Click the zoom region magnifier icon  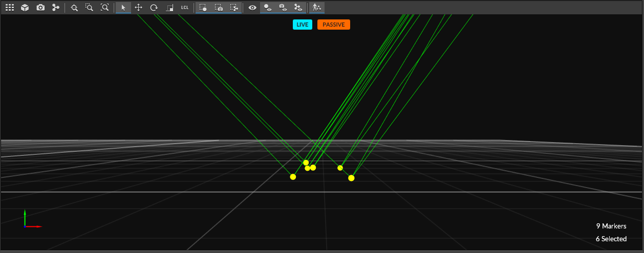click(x=89, y=8)
